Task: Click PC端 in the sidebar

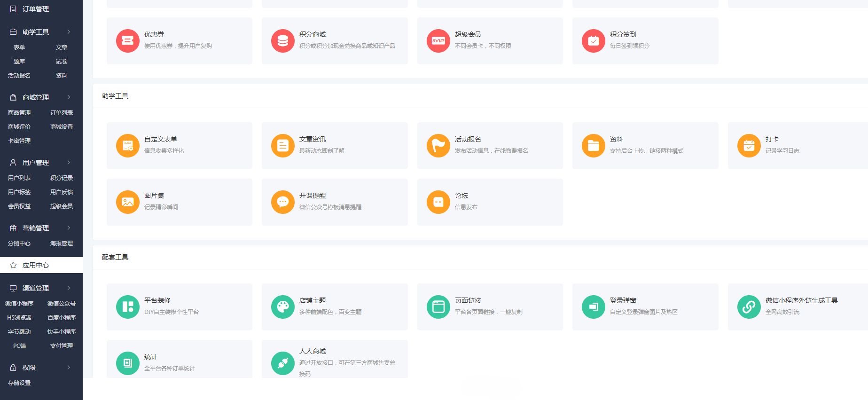Action: tap(19, 346)
